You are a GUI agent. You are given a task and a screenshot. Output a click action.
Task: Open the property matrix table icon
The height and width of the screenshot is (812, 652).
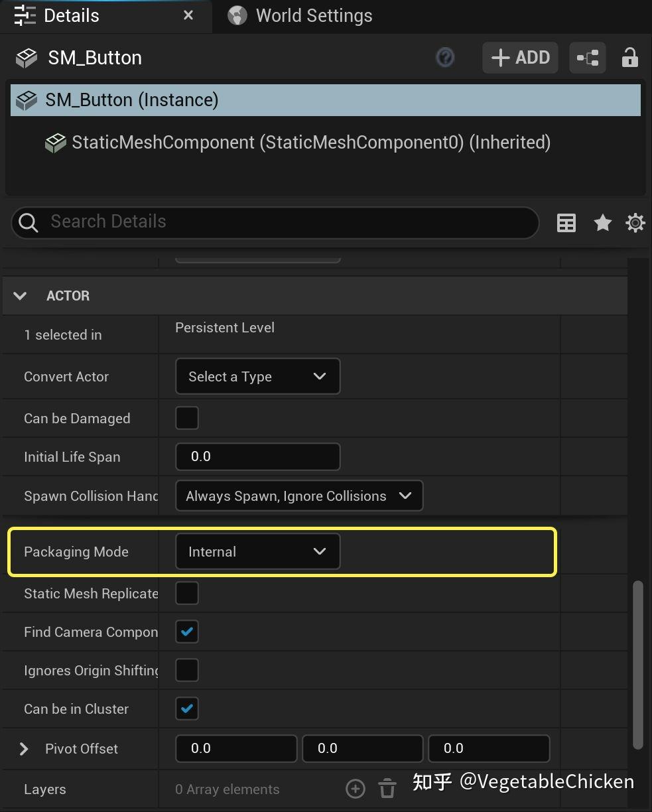click(566, 223)
